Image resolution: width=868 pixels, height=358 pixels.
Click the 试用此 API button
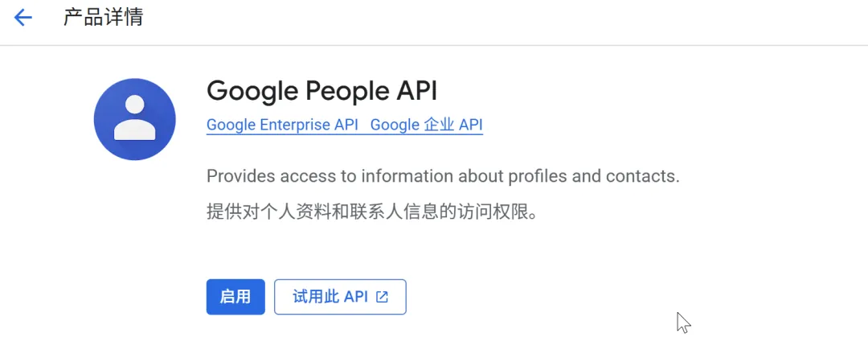click(339, 297)
